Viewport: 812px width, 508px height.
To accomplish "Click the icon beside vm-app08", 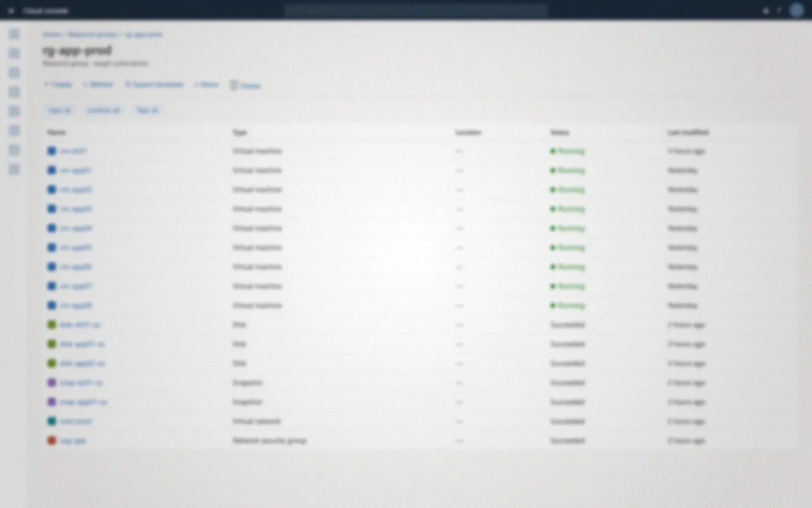I will point(52,306).
